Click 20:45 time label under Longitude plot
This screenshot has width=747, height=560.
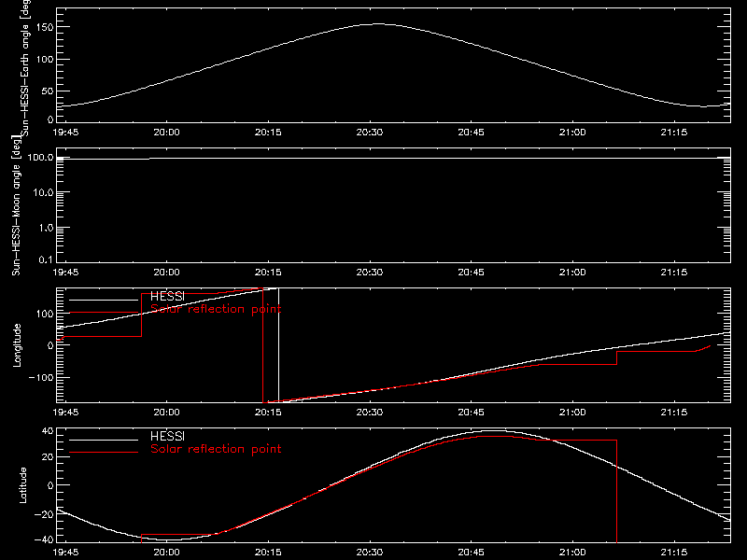tap(471, 412)
